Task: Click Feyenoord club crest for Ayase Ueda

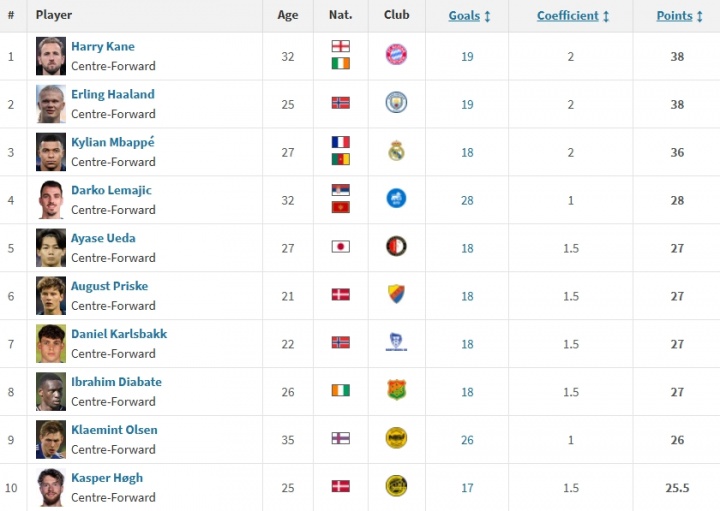Action: pyautogui.click(x=396, y=247)
